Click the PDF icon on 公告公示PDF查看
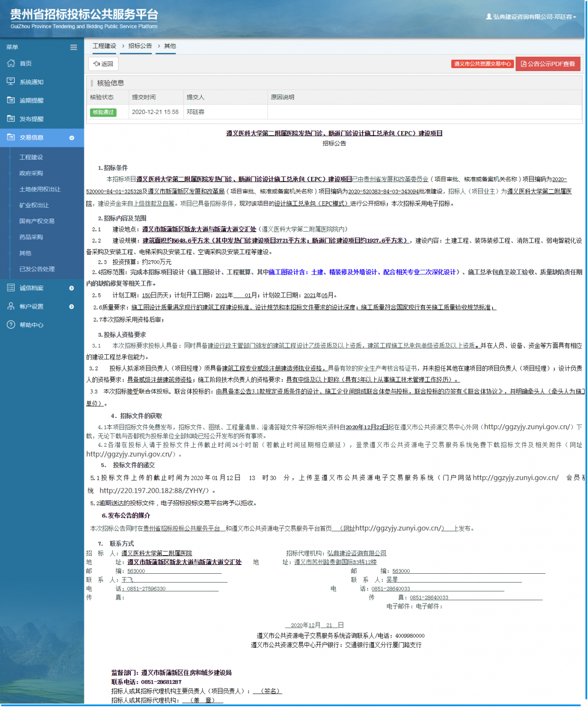Image resolution: width=588 pixels, height=707 pixels. [522, 64]
